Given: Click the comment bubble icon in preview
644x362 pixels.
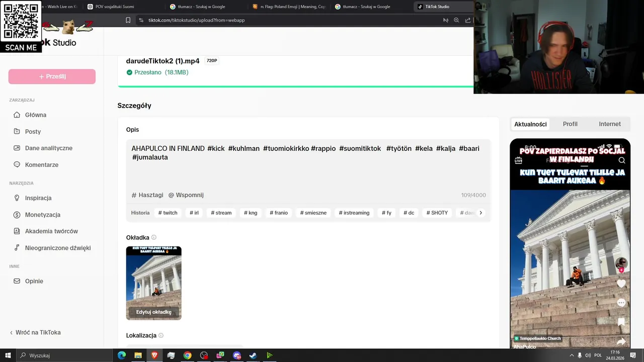Looking at the screenshot, I should tap(621, 303).
